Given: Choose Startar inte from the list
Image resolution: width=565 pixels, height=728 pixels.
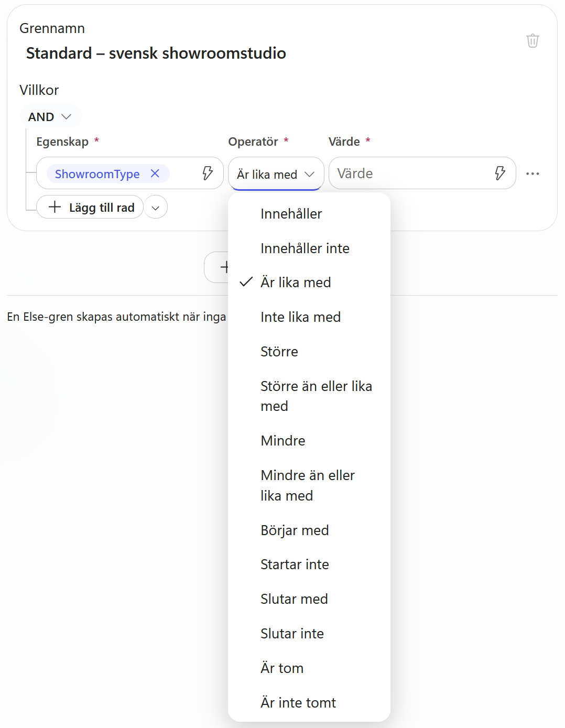Looking at the screenshot, I should [x=309, y=564].
